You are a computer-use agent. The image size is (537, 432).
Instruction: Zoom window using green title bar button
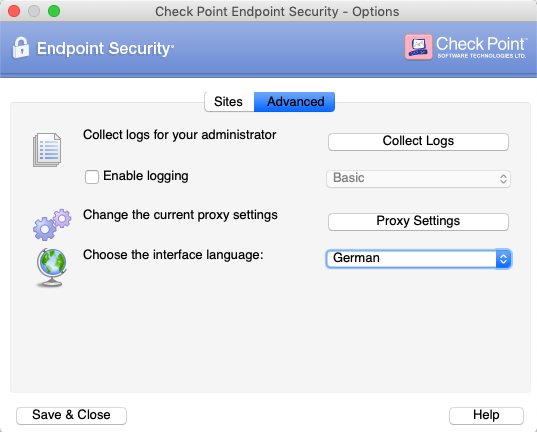click(54, 11)
